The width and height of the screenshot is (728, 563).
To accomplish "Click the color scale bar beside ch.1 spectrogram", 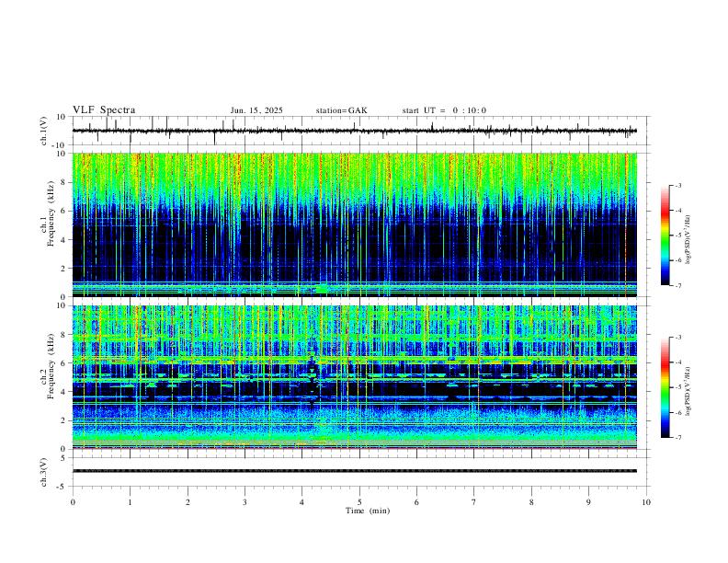I will click(x=665, y=236).
